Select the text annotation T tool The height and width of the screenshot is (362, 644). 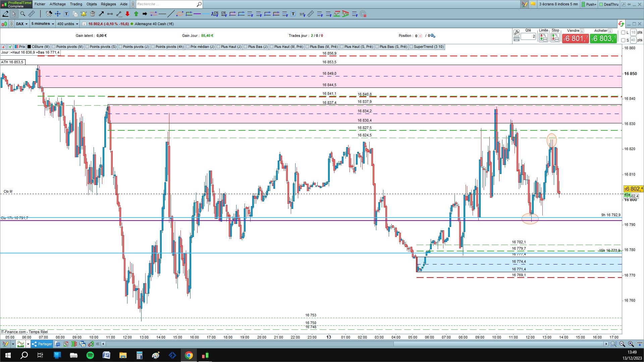pos(66,14)
